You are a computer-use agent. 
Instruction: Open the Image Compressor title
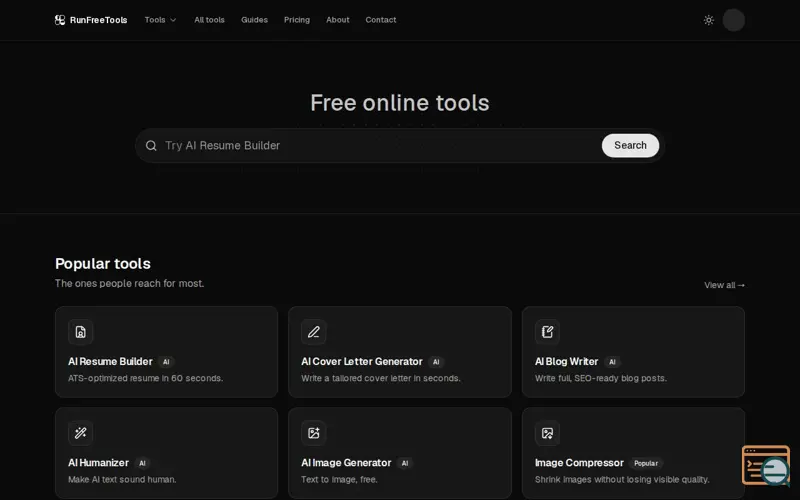[579, 463]
